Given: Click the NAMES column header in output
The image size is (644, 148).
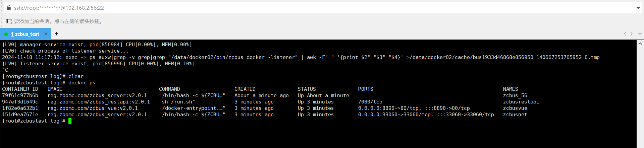Looking at the screenshot, I should click(510, 89).
